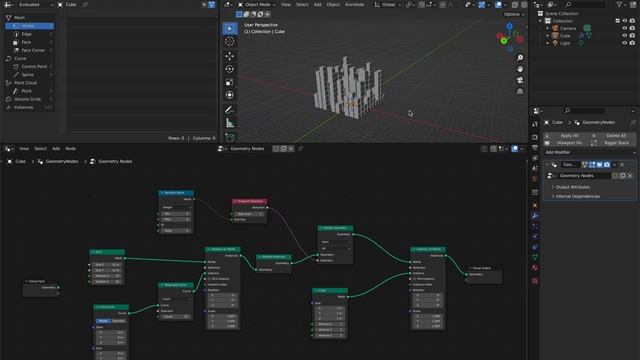Click the Light object icon in outliner
This screenshot has width=640, height=360.
coord(555,43)
